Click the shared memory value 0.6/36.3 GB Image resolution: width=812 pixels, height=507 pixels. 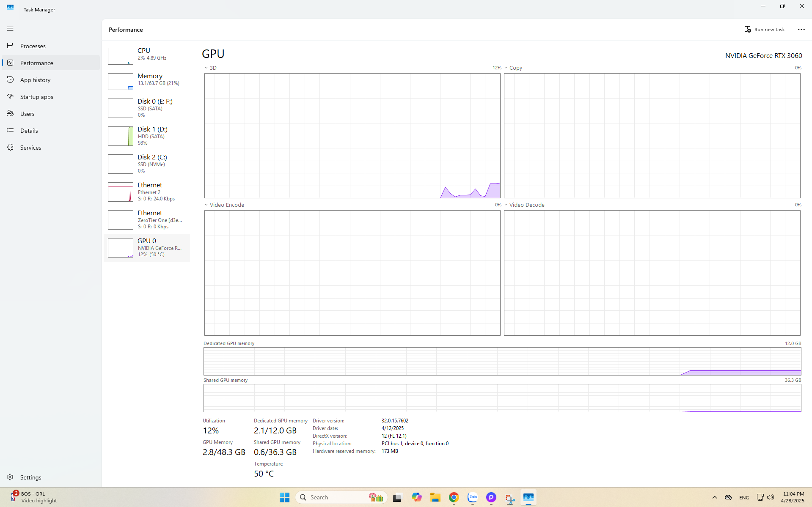tap(275, 452)
